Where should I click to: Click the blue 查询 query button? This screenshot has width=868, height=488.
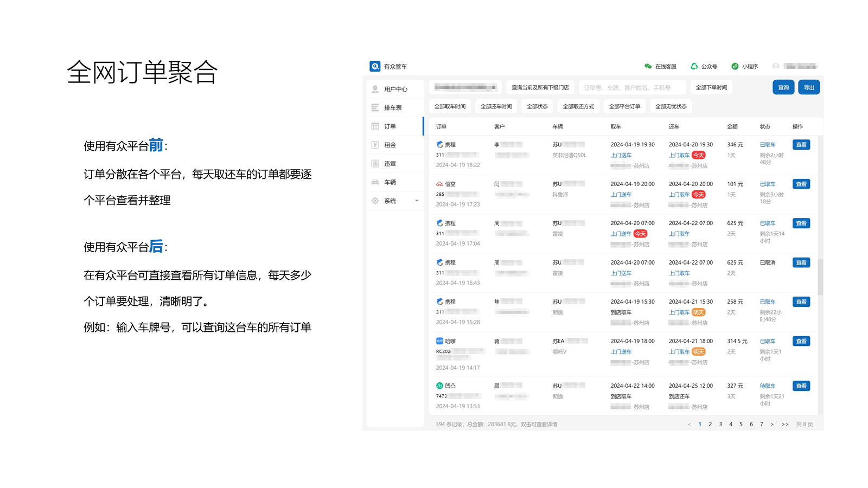783,87
